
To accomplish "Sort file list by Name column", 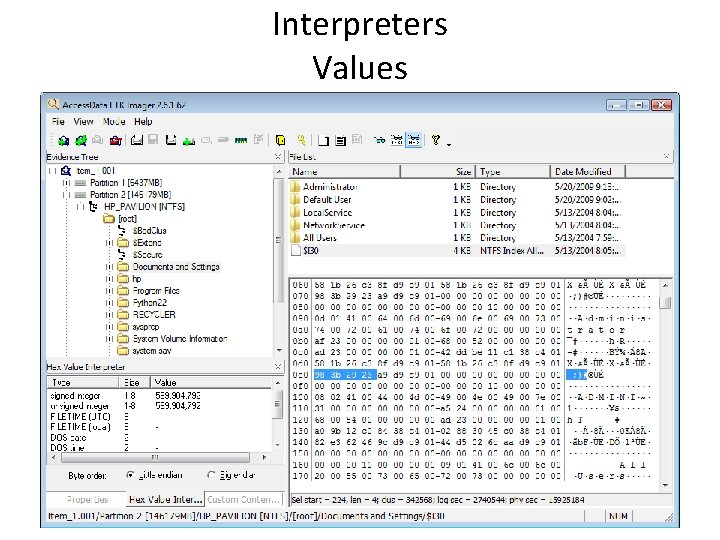I will [x=344, y=172].
